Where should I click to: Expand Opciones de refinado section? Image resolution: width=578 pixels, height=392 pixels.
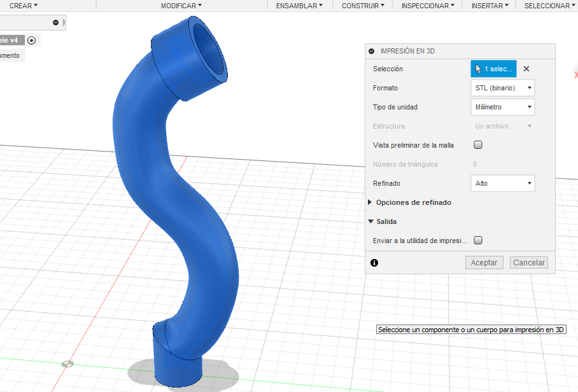pos(370,202)
